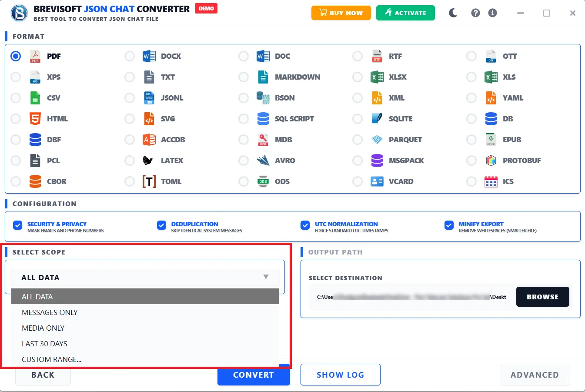Click the PDF format file icon
The height and width of the screenshot is (392, 585).
(35, 56)
